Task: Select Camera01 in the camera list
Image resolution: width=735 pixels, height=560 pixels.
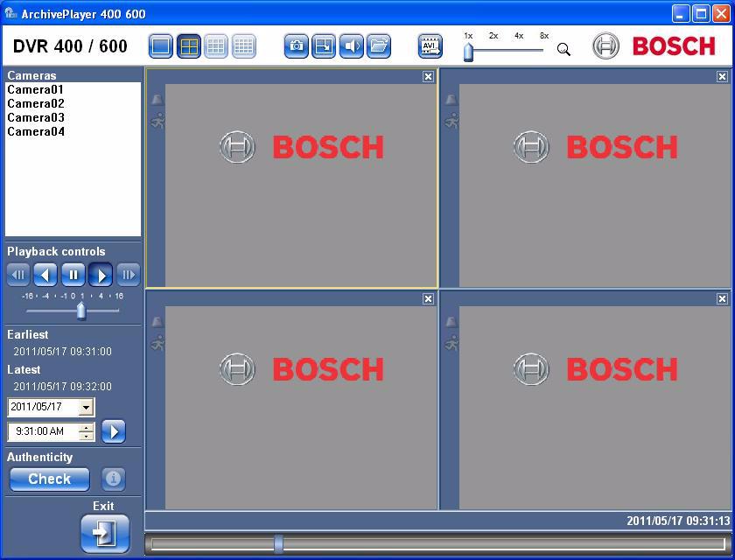Action: (x=35, y=89)
